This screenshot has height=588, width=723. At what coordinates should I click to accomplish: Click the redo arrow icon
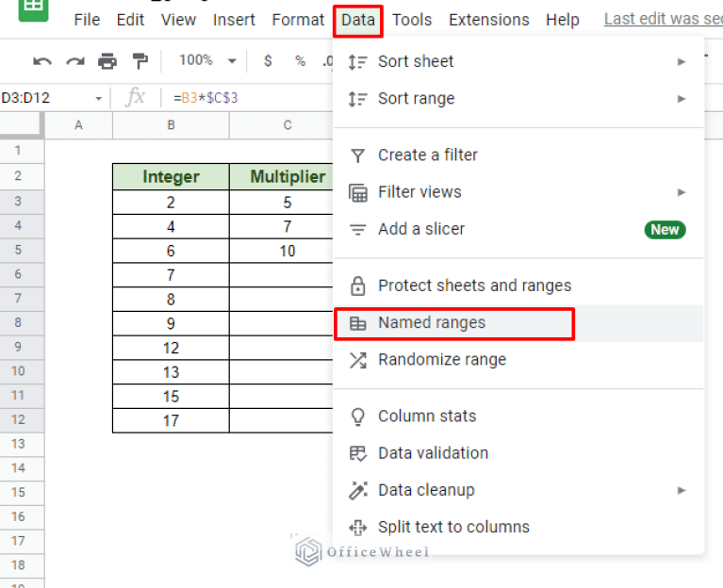point(74,61)
